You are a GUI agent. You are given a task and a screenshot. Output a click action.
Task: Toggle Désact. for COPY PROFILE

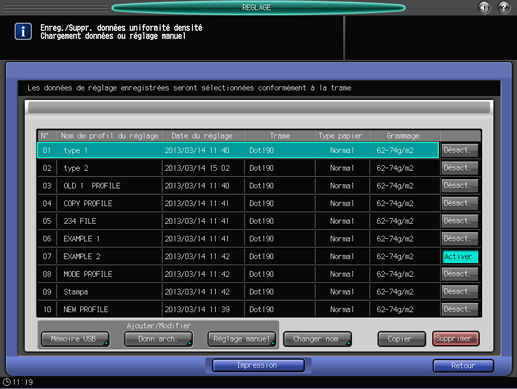[460, 203]
